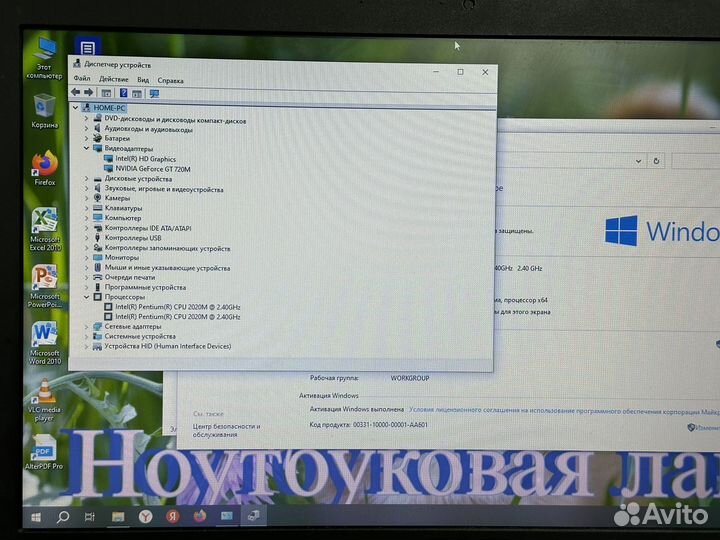This screenshot has height=540, width=720.
Task: Click the taskbar Search magnifier
Action: (x=63, y=517)
